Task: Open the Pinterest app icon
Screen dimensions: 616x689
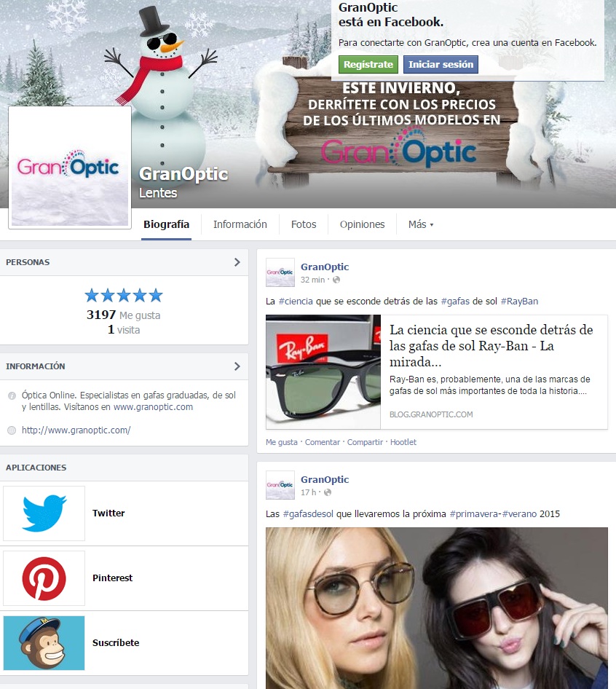Action: click(44, 578)
